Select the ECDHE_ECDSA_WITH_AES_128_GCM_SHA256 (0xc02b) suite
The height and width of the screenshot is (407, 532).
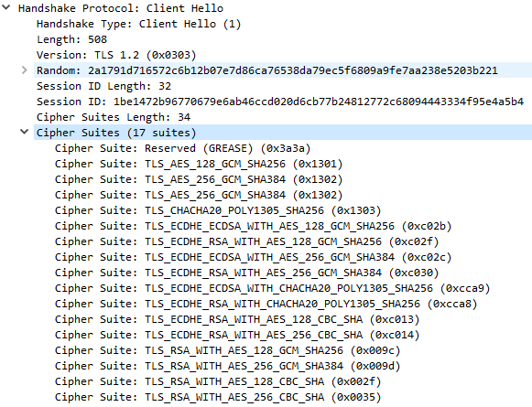(x=253, y=226)
